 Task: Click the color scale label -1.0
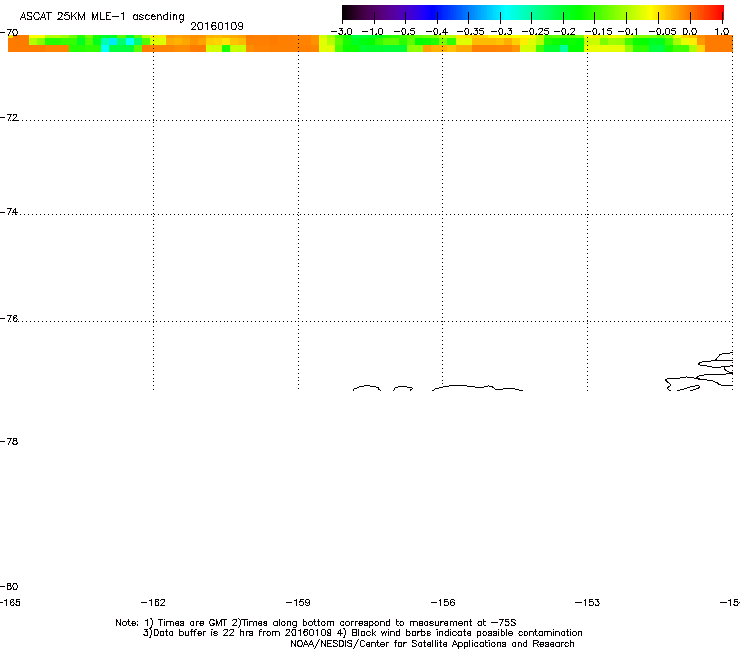coord(372,32)
